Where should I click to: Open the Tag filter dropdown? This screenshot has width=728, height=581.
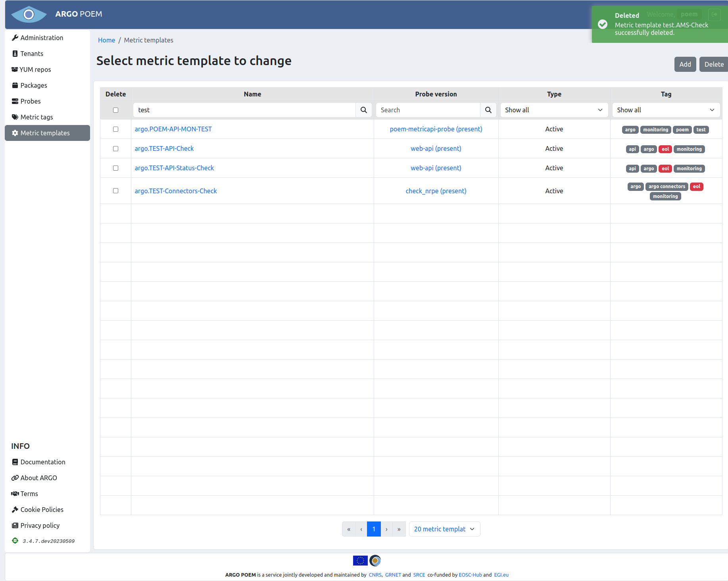click(x=666, y=110)
